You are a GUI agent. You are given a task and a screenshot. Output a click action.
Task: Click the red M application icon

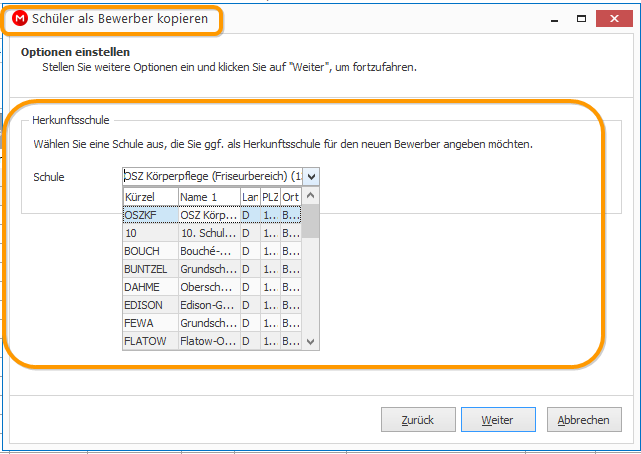20,18
